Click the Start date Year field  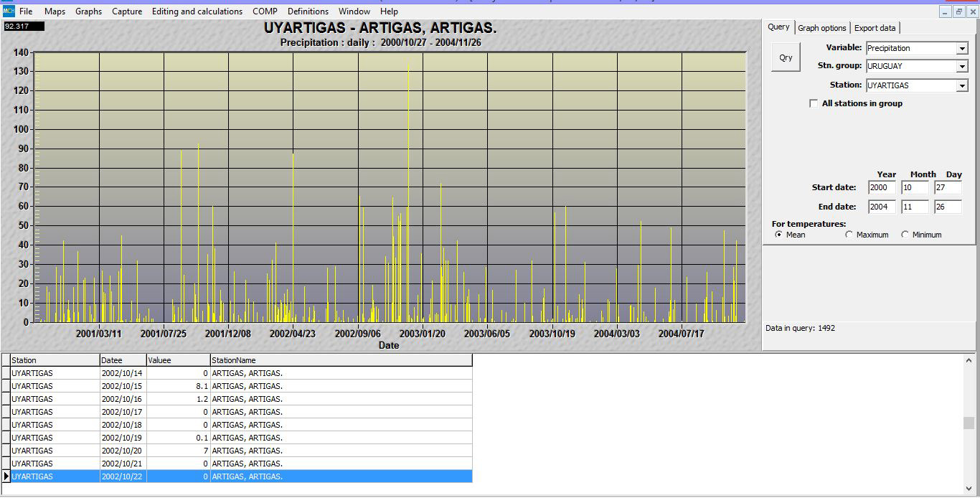(x=881, y=188)
